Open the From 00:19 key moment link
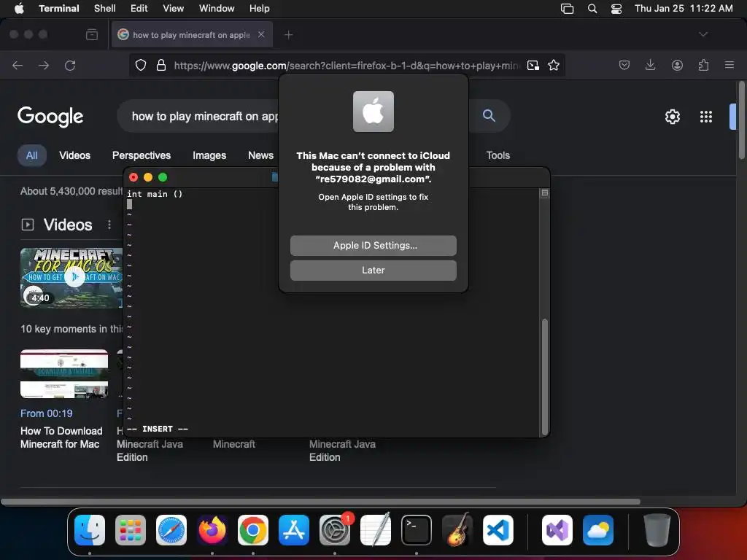The width and height of the screenshot is (747, 560). tap(47, 413)
